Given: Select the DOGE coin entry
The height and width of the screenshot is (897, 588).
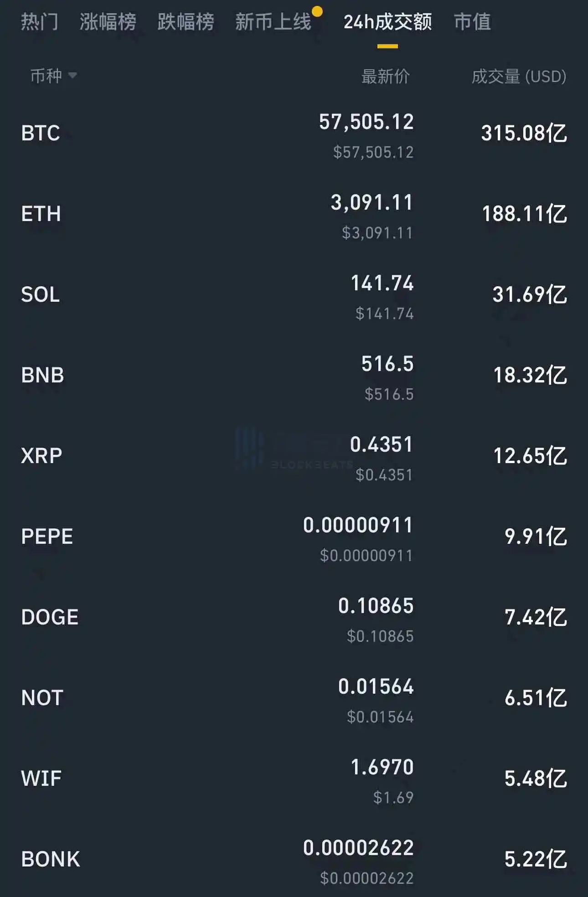Looking at the screenshot, I should (50, 617).
